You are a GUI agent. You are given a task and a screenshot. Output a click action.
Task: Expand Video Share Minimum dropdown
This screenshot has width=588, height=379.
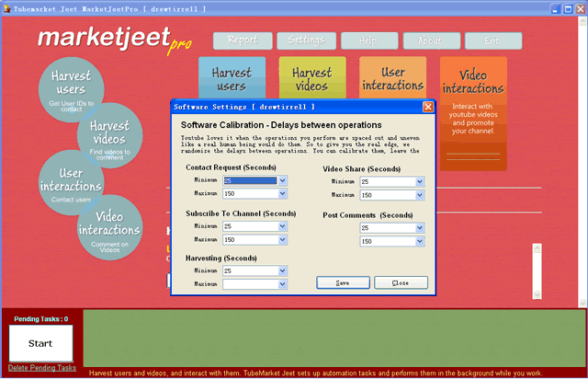pos(420,182)
